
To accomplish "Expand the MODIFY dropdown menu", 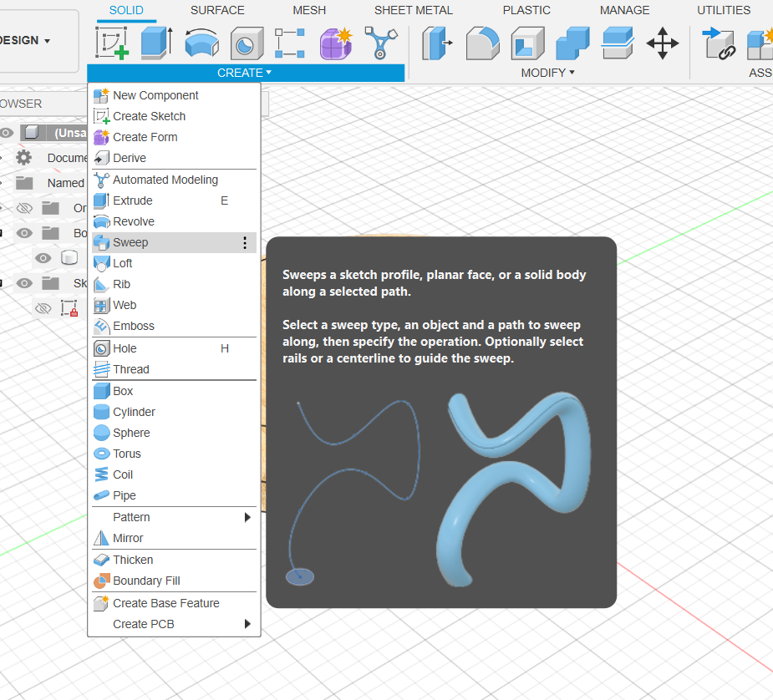I will (547, 73).
